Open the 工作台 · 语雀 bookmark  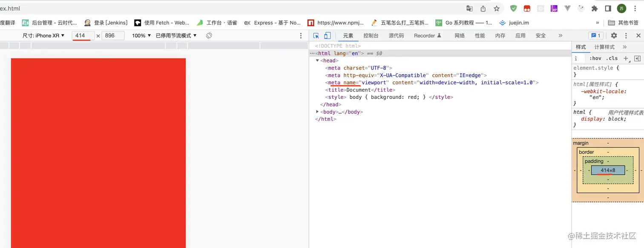(217, 23)
